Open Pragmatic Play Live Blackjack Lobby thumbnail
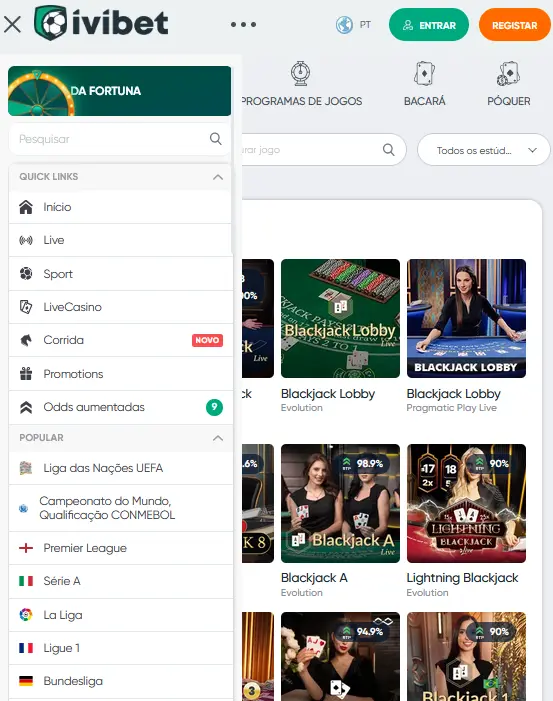This screenshot has width=553, height=701. (x=466, y=318)
